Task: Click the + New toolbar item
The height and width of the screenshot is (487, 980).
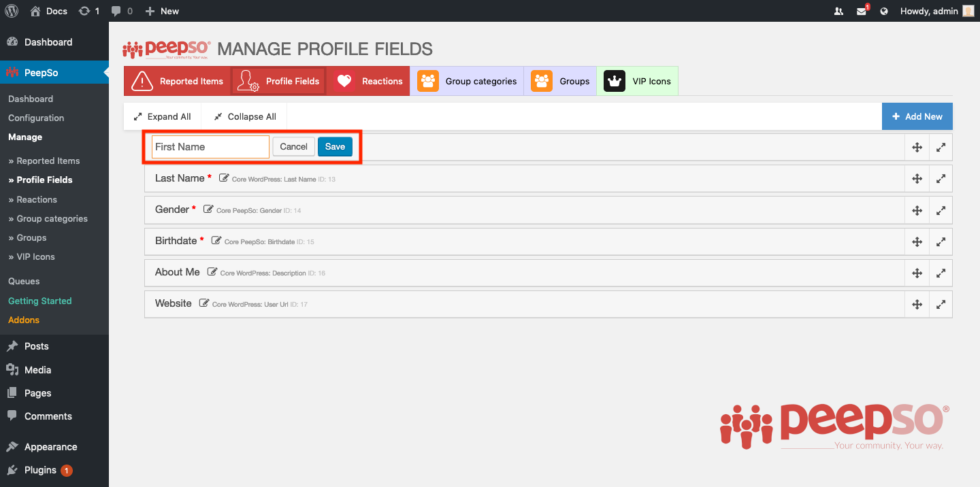Action: (162, 11)
